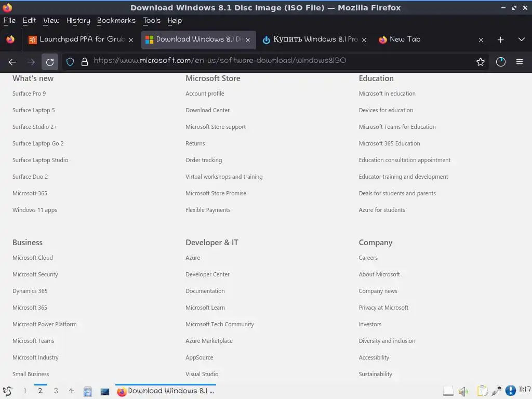The width and height of the screenshot is (532, 399).
Task: Close the New Tab tab
Action: pyautogui.click(x=481, y=40)
